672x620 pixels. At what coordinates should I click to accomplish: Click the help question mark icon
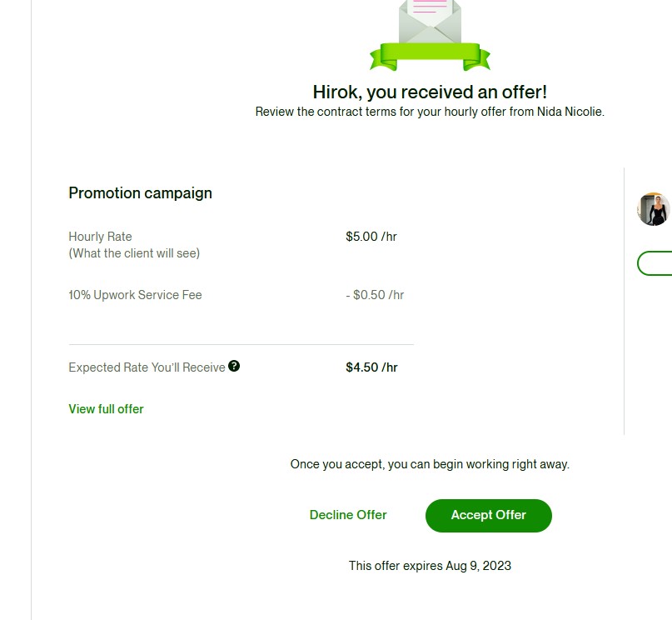click(x=234, y=366)
